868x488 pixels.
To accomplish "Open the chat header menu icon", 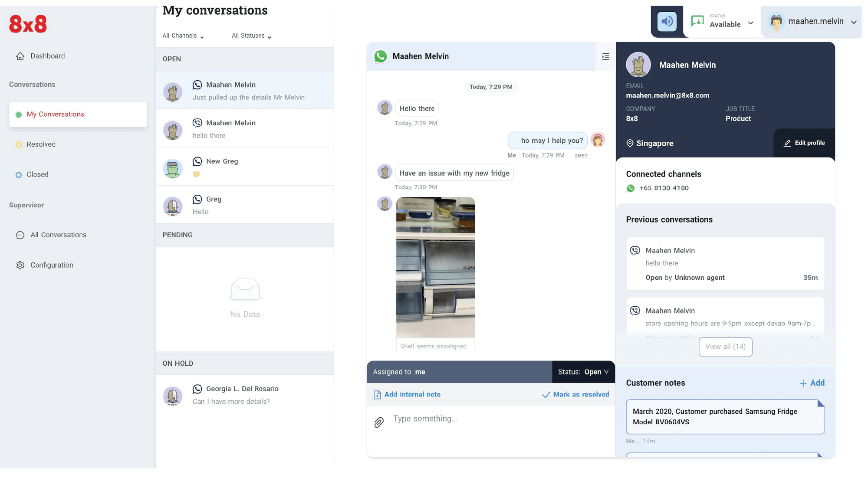I will pos(605,57).
